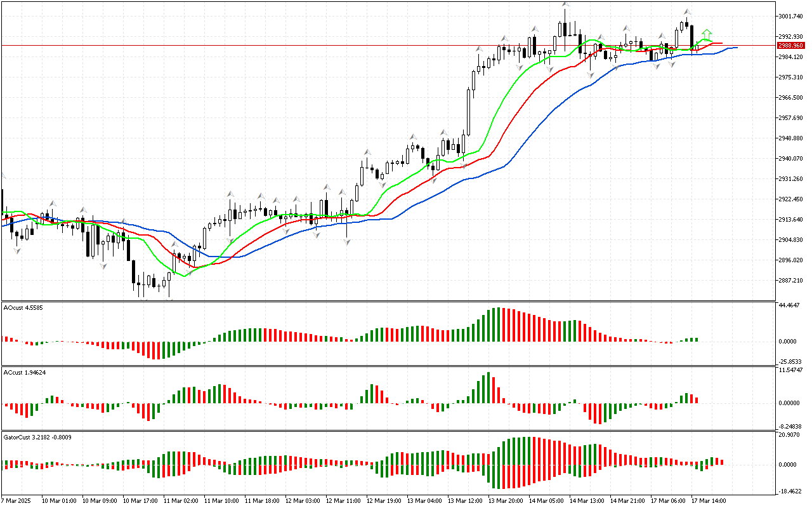Click the 11 Mar 18:00 time label

(x=262, y=500)
